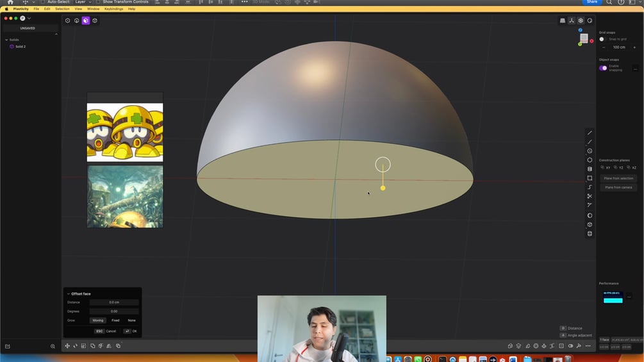Increase grid size with plus stepper
The image size is (644, 362).
[x=634, y=47]
